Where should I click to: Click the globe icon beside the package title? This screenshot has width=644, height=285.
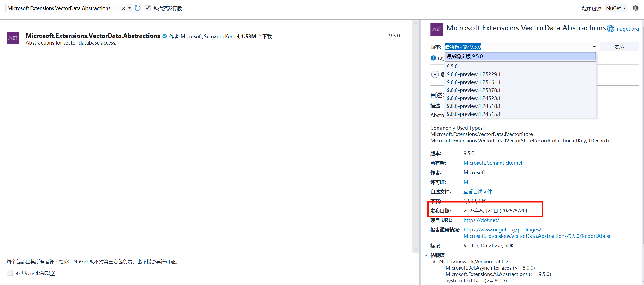coord(611,28)
